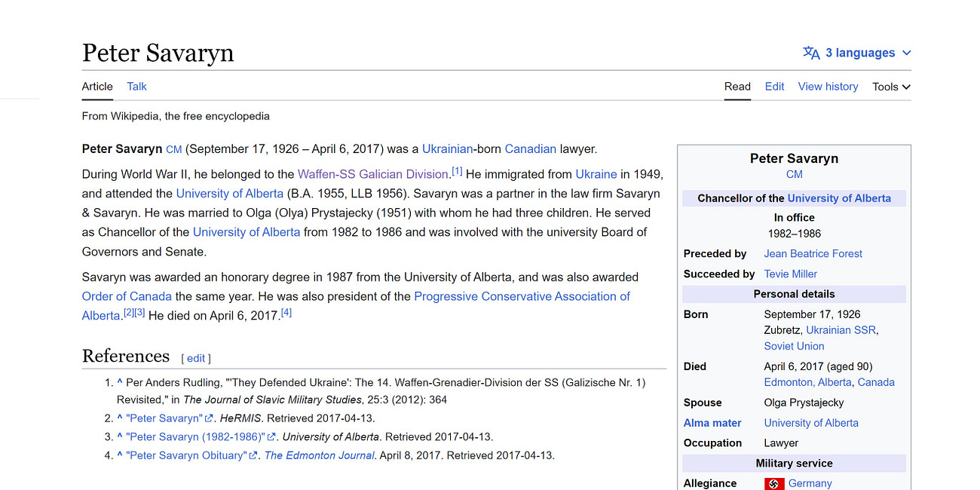
Task: Select the Read tab
Action: (x=737, y=87)
